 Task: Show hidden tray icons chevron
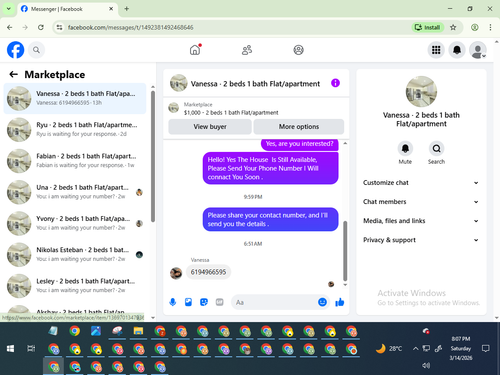(x=415, y=349)
